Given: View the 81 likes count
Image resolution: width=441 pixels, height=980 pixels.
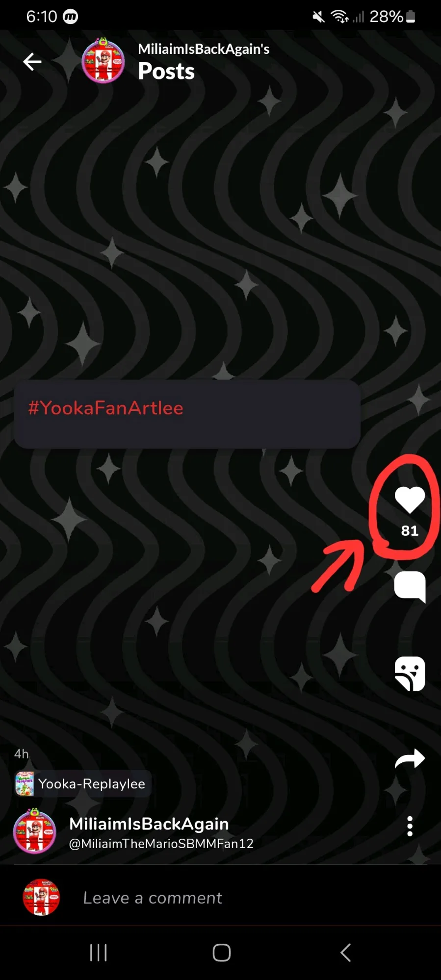Looking at the screenshot, I should tap(410, 530).
